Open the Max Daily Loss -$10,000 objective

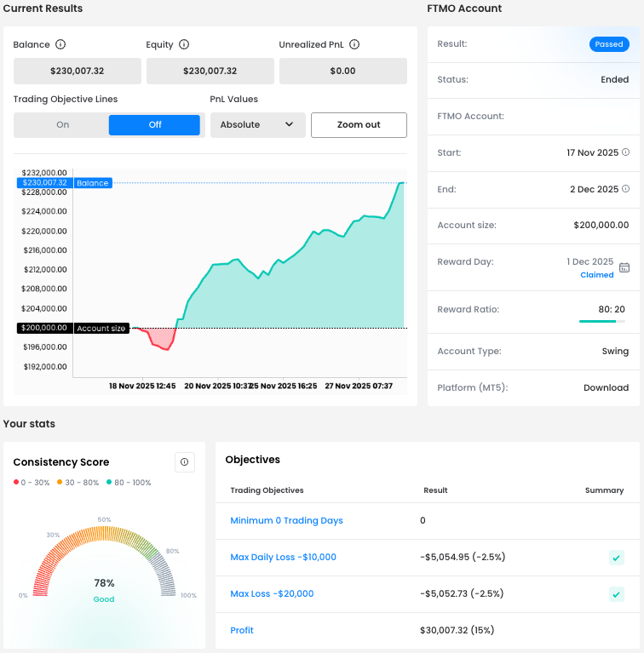[283, 558]
